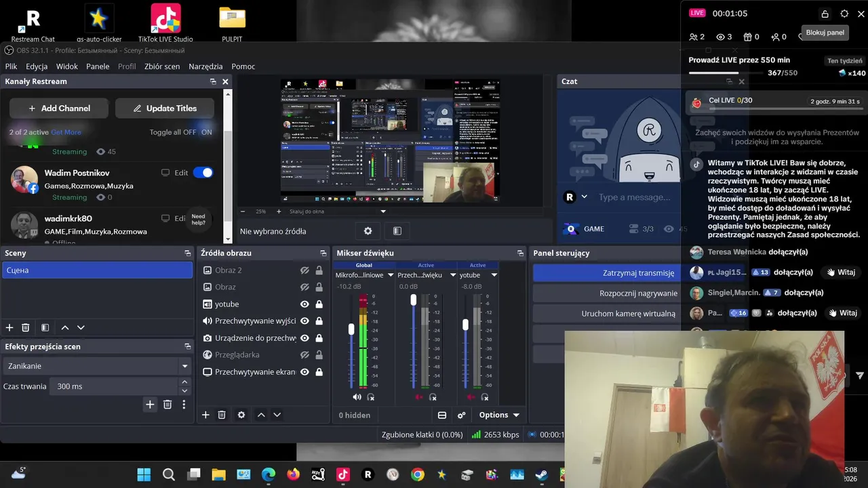This screenshot has width=868, height=488.
Task: Open TikTok LIVE settings gear icon
Action: tap(844, 14)
